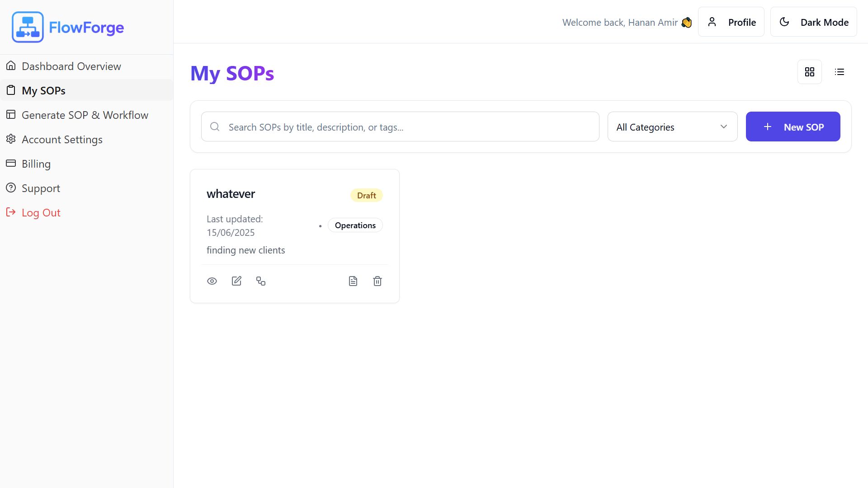Click the search magnifier icon
Image resolution: width=868 pixels, height=488 pixels.
(215, 127)
